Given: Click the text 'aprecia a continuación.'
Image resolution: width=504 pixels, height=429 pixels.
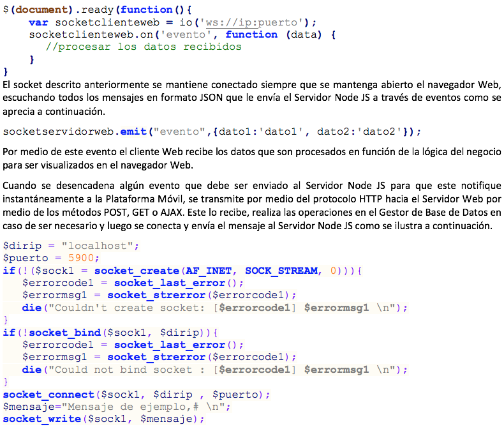Looking at the screenshot, I should 54,112.
